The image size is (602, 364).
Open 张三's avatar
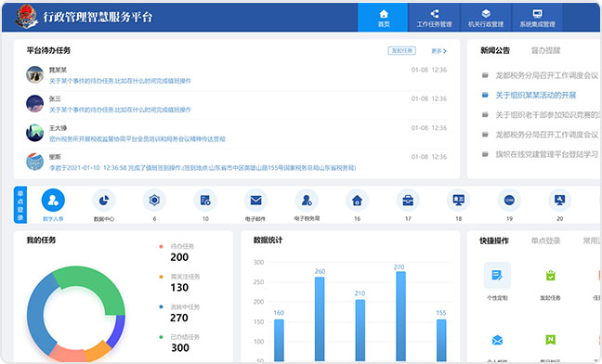[34, 104]
